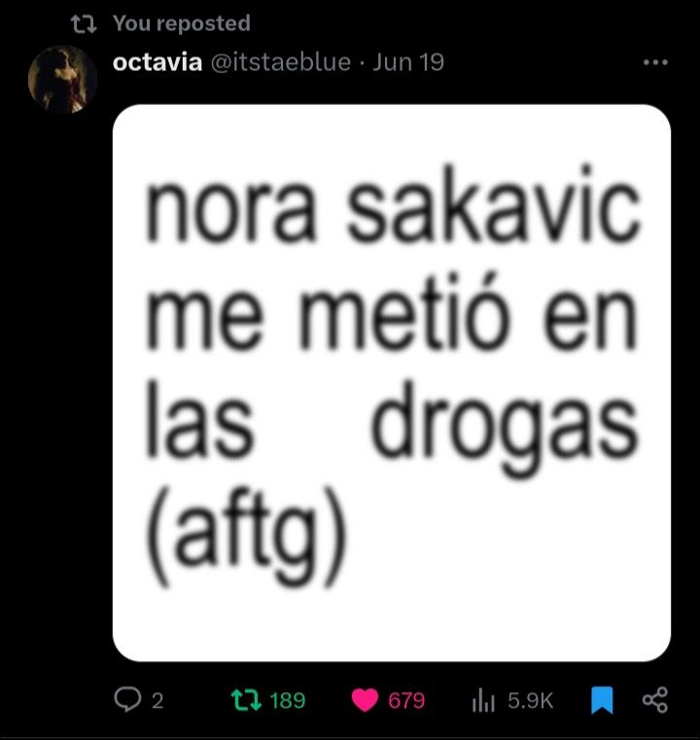This screenshot has height=740, width=700.
Task: Select the 'You reposted' label
Action: 182,23
